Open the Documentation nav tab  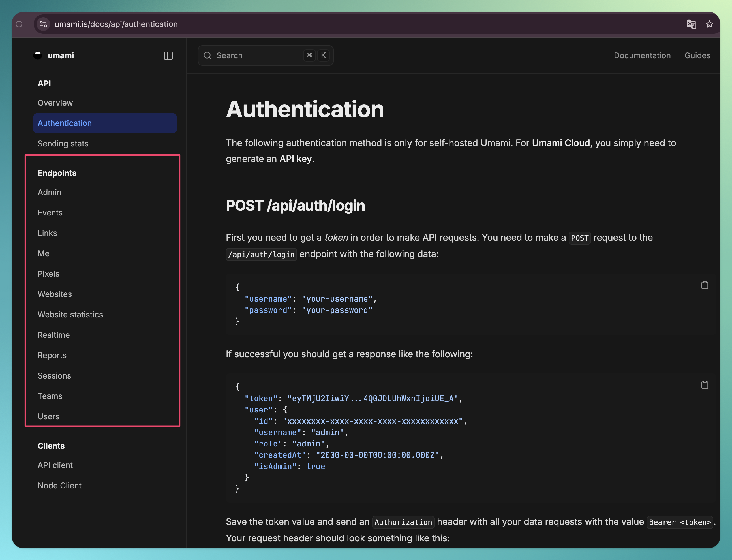click(642, 56)
